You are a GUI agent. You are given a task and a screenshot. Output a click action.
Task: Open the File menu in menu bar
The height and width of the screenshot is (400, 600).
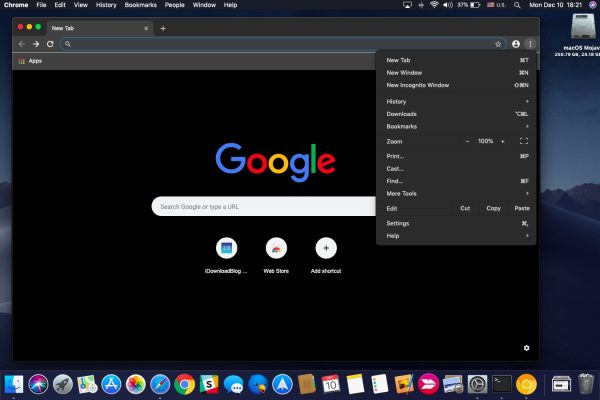(x=41, y=5)
